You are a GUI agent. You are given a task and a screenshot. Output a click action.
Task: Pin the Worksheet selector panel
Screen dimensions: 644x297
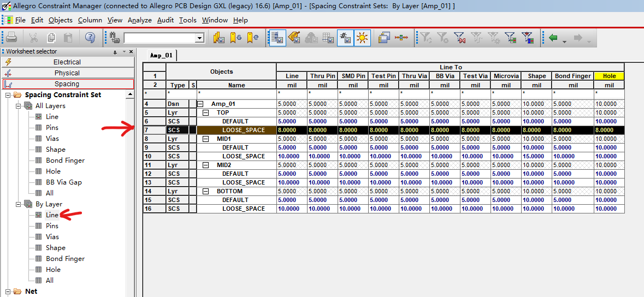(x=115, y=51)
